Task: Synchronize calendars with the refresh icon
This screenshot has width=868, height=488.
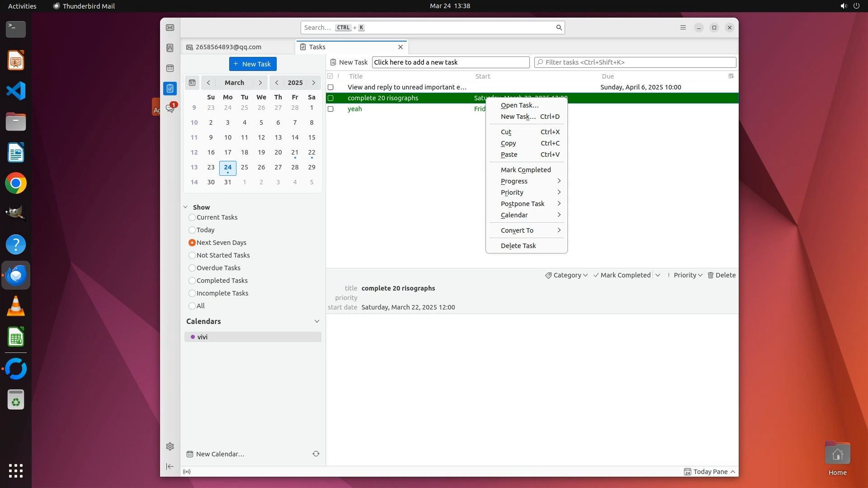Action: pyautogui.click(x=316, y=454)
